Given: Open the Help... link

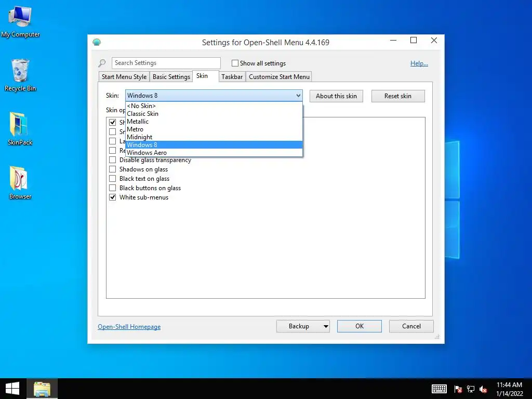Looking at the screenshot, I should pyautogui.click(x=419, y=63).
